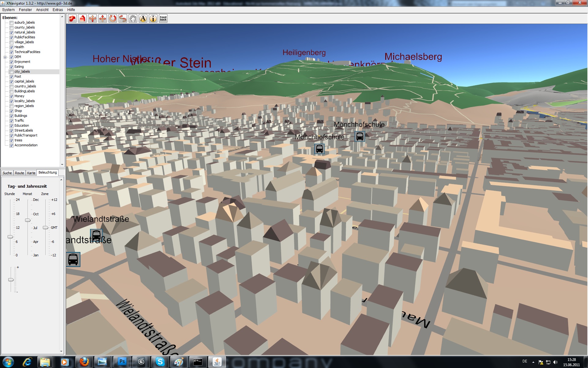Click the DE language indicator in tray
This screenshot has width=588, height=368.
tap(525, 361)
